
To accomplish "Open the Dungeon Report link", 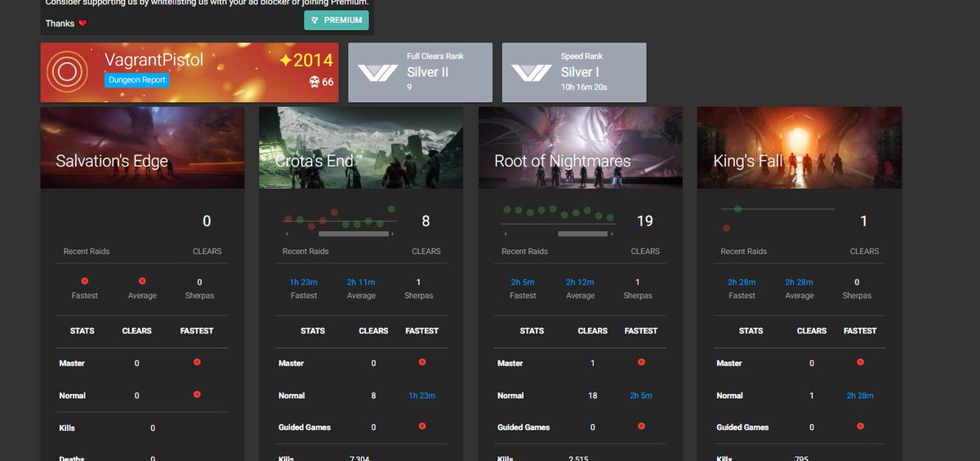I will pos(136,80).
